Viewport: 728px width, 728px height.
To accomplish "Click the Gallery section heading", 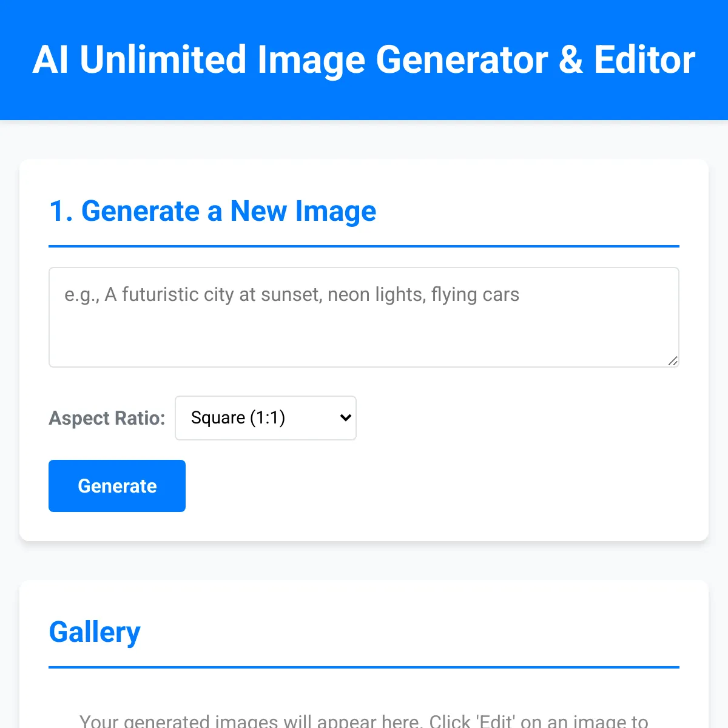I will pos(94,632).
